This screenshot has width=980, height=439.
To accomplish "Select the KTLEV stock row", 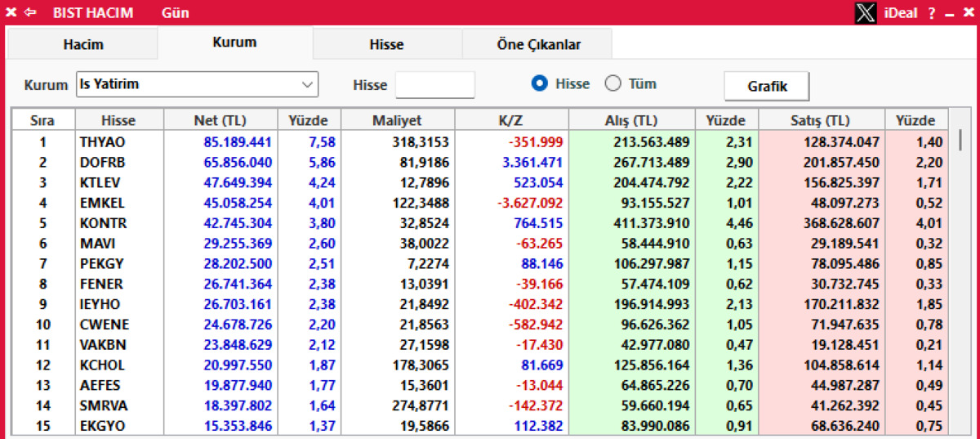I will 480,182.
